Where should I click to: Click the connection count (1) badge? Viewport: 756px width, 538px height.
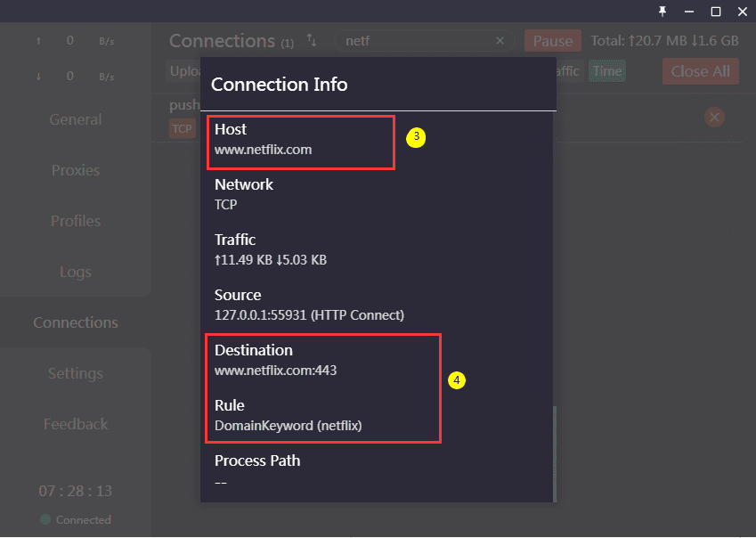288,44
